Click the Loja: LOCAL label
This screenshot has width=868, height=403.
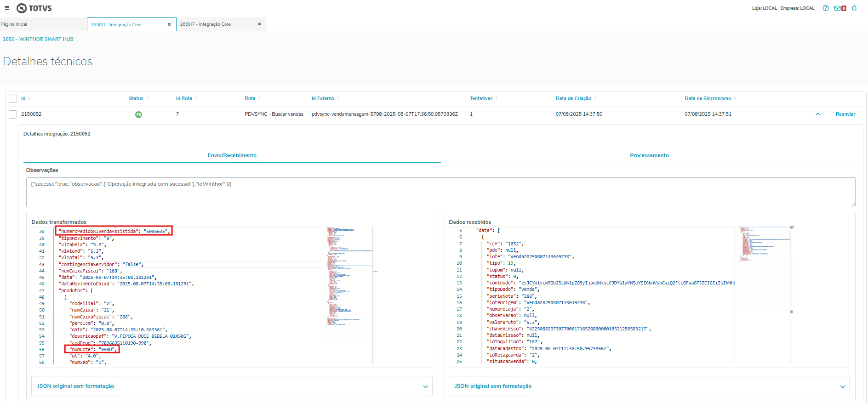tap(765, 8)
